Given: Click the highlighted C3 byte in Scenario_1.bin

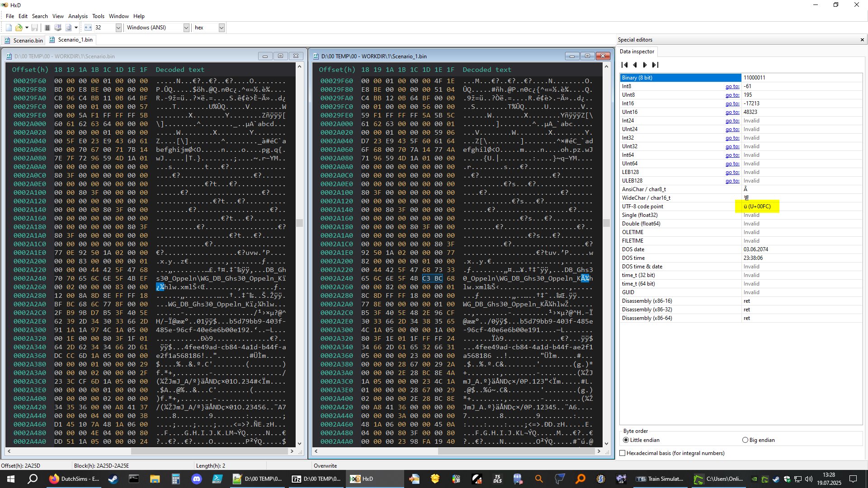Looking at the screenshot, I should tap(426, 278).
